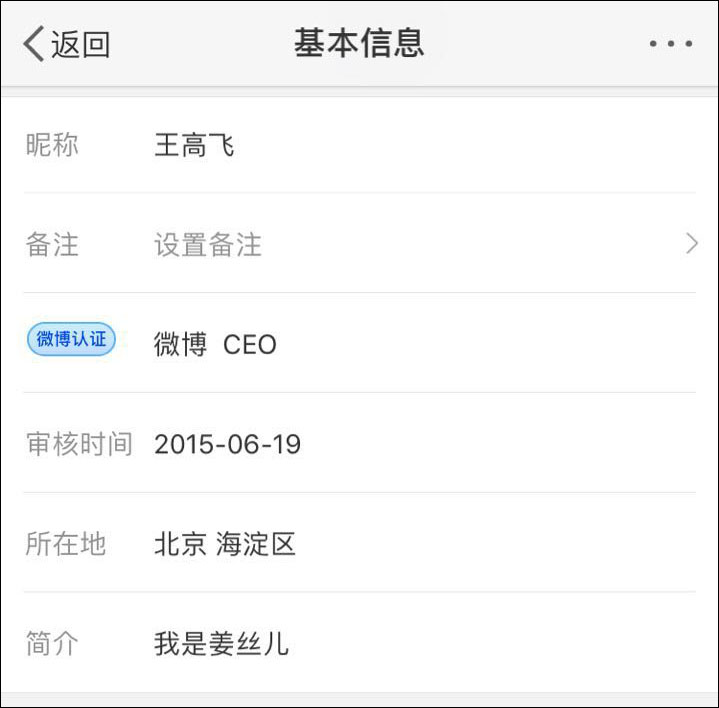
Task: Click the city name 北京
Action: tap(180, 544)
